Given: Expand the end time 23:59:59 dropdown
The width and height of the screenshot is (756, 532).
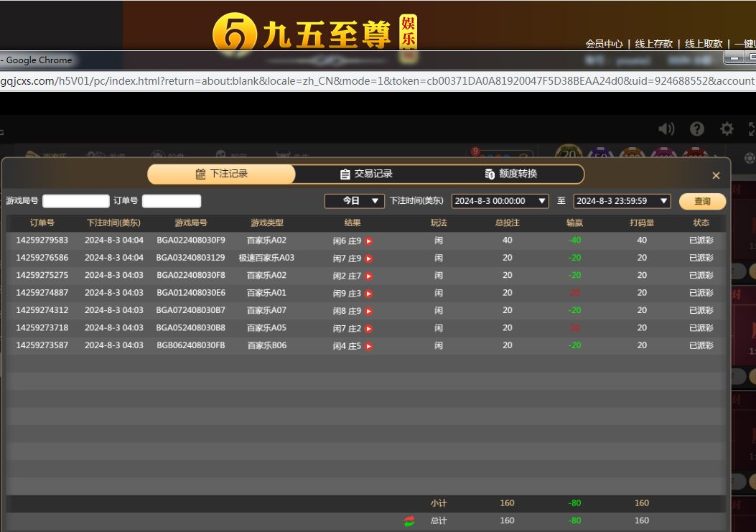Looking at the screenshot, I should [622, 201].
